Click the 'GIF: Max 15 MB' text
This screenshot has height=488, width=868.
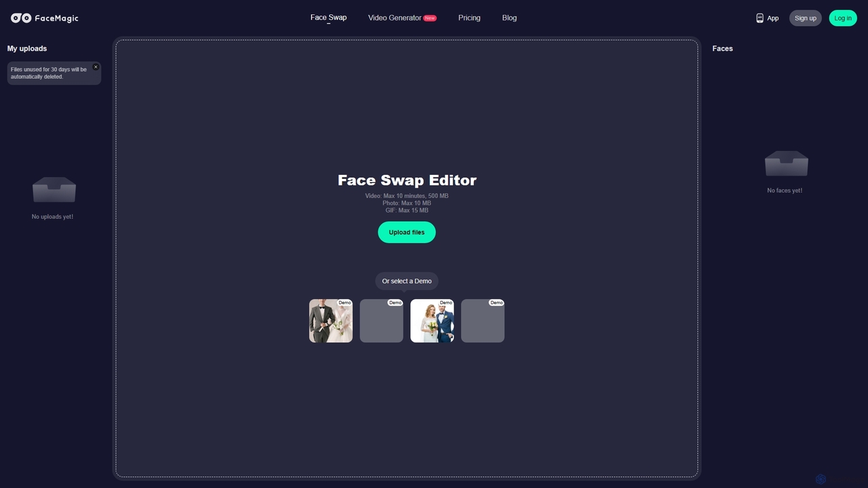pos(407,210)
